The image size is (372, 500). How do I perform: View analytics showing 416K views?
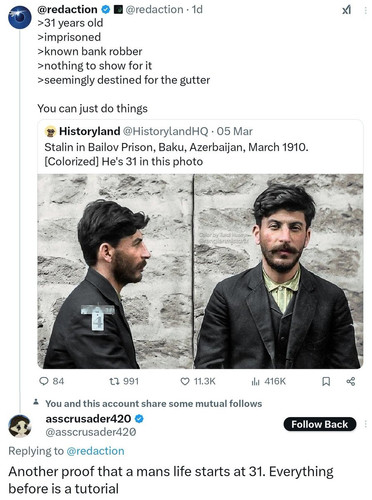255,381
